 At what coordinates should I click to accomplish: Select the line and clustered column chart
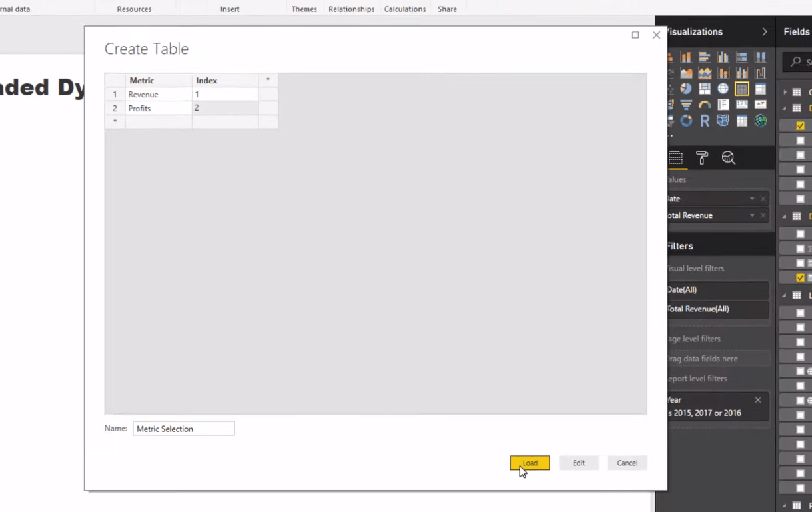(741, 73)
